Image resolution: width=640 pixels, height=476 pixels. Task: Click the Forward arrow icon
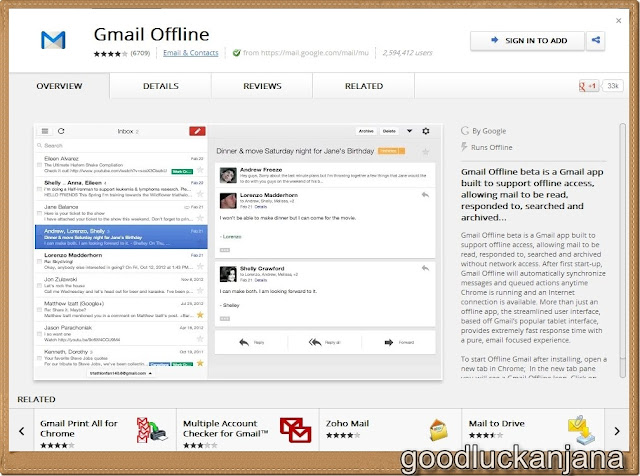click(389, 342)
